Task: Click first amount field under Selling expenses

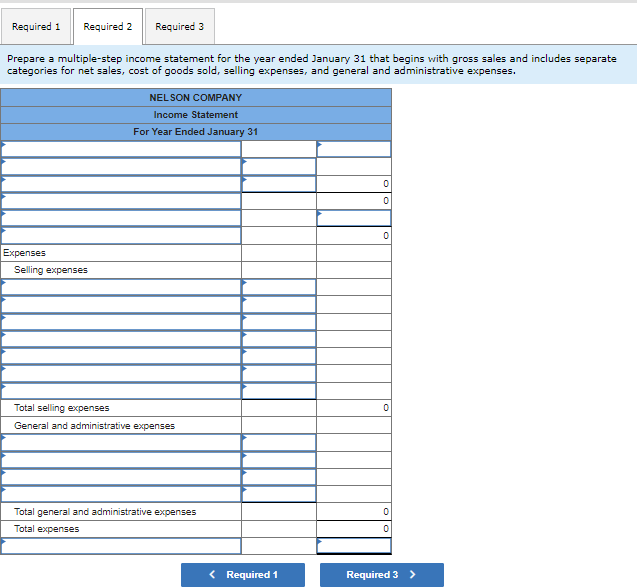Action: coord(279,287)
